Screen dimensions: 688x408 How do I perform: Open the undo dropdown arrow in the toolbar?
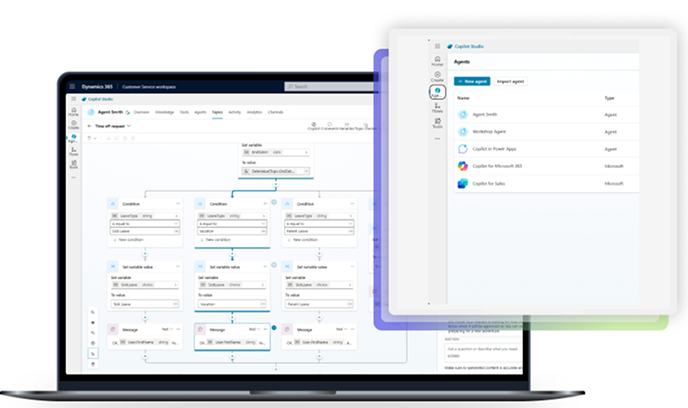tap(95, 138)
